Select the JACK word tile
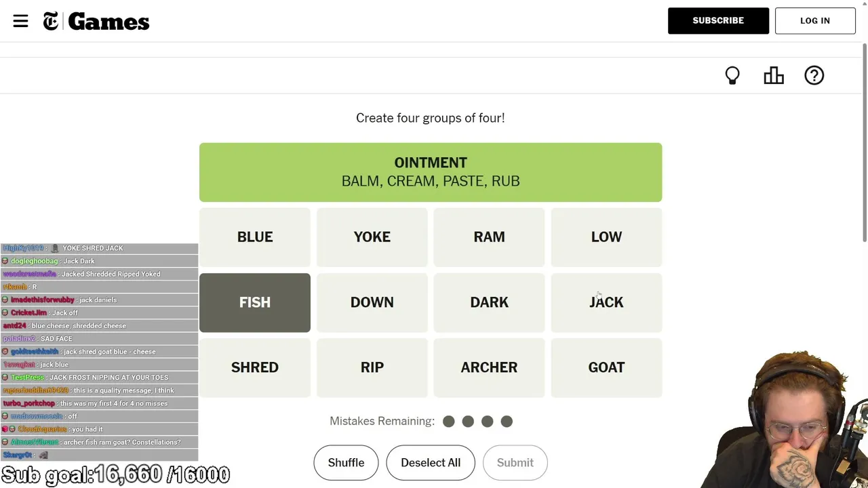The height and width of the screenshot is (488, 868). tap(606, 302)
